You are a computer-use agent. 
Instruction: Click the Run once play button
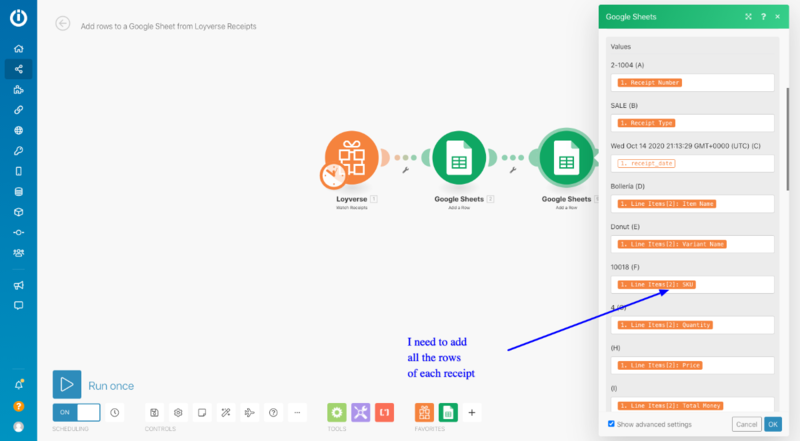click(67, 384)
